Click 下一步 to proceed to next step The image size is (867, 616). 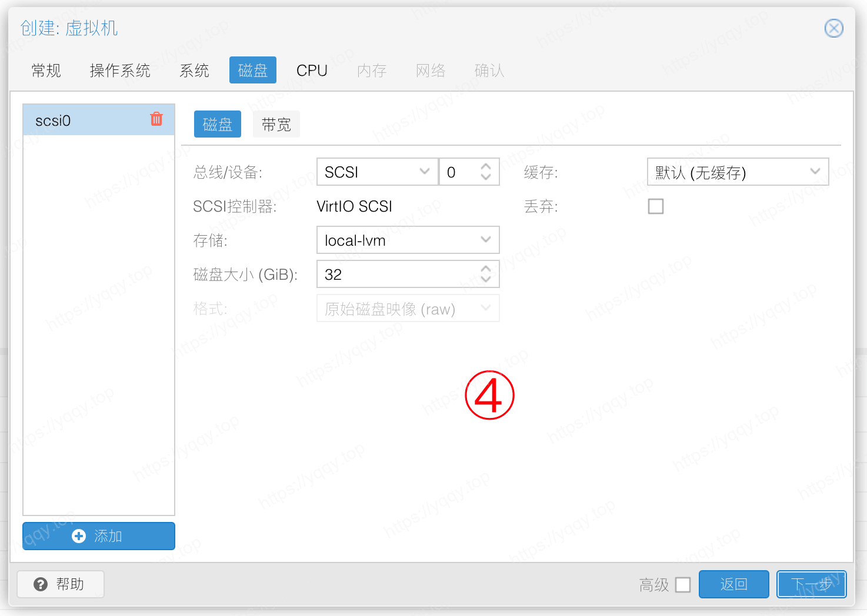pos(811,584)
